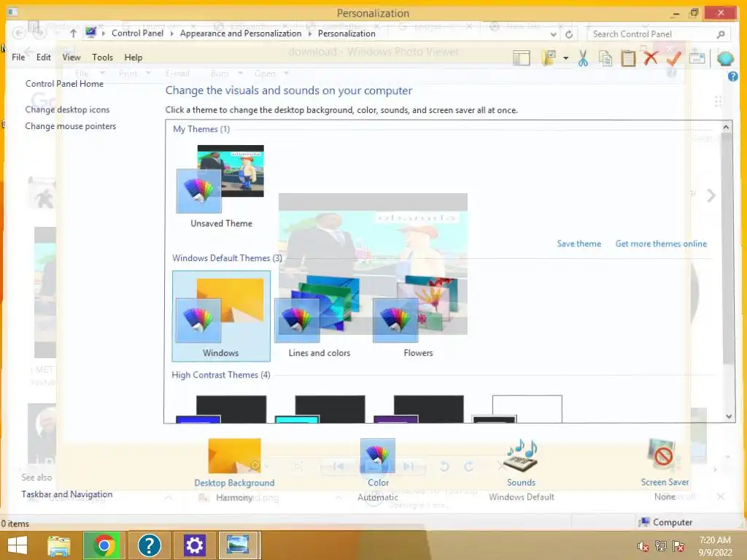Click the Copy icon in toolbar
The height and width of the screenshot is (560, 747).
coord(605,58)
